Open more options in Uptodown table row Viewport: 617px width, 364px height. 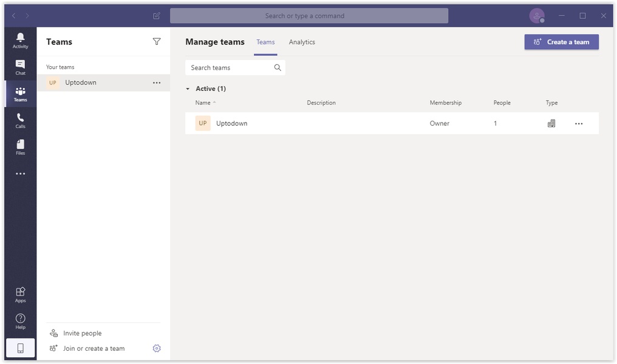(x=578, y=124)
